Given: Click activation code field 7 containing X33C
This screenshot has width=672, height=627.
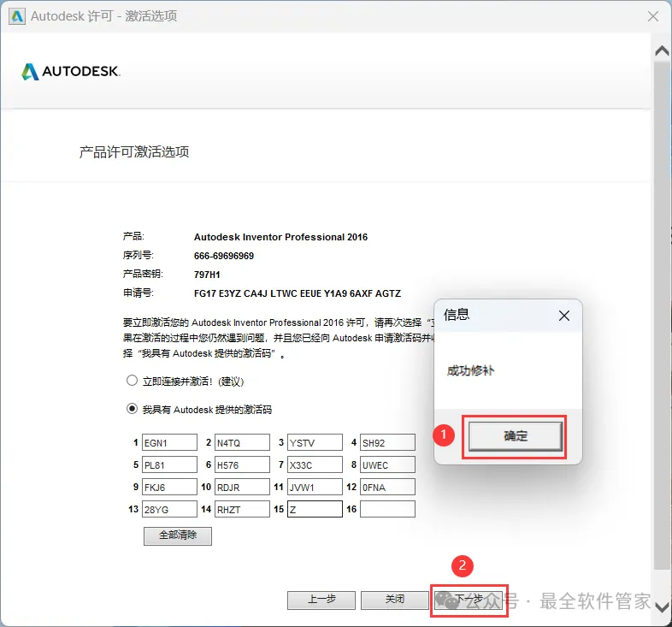Looking at the screenshot, I should [315, 464].
